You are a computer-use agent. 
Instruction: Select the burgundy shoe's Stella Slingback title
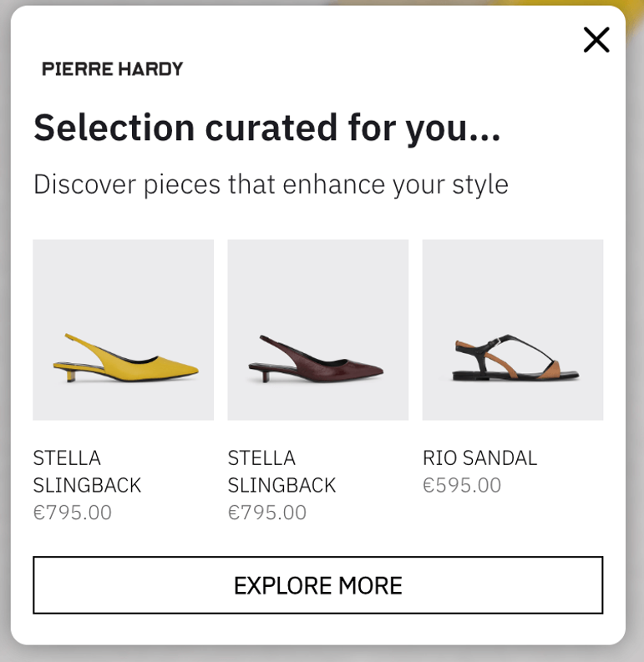[x=281, y=472]
